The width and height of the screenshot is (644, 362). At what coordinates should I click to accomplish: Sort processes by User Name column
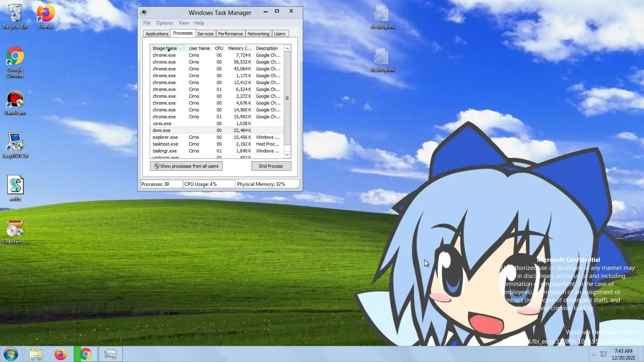(199, 48)
